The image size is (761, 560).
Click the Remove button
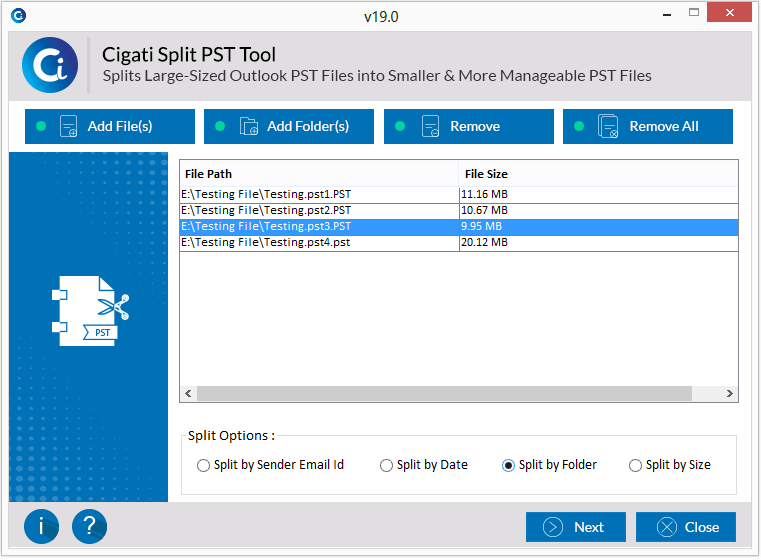tap(468, 127)
